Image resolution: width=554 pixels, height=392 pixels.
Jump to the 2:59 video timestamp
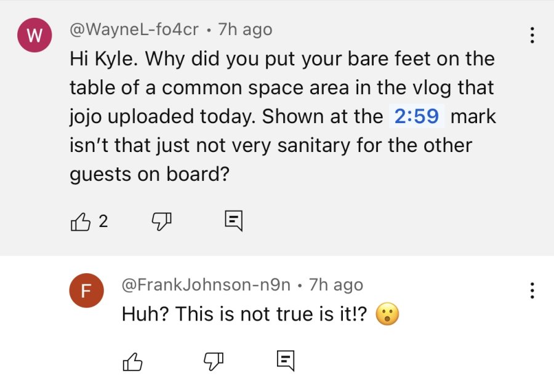(416, 116)
